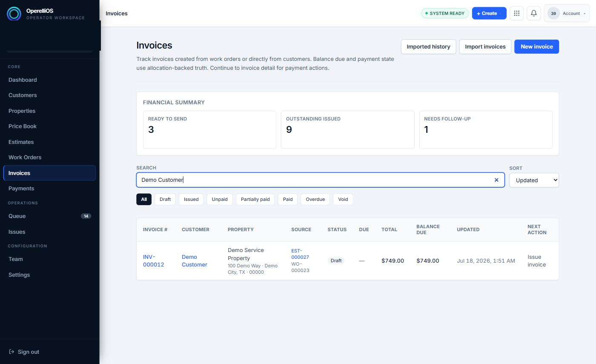Filter invoices by Draft
This screenshot has width=596, height=364.
click(165, 199)
